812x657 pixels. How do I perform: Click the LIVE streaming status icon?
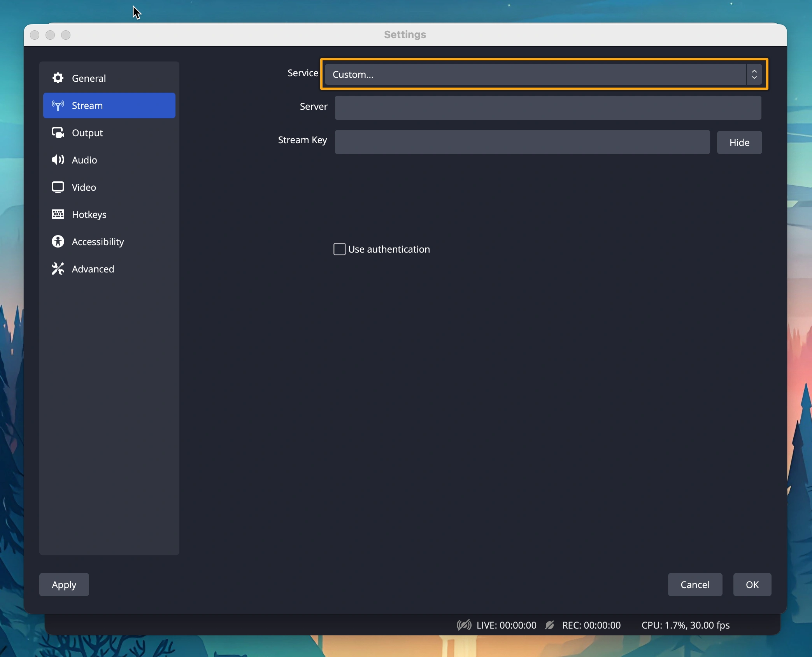point(464,625)
